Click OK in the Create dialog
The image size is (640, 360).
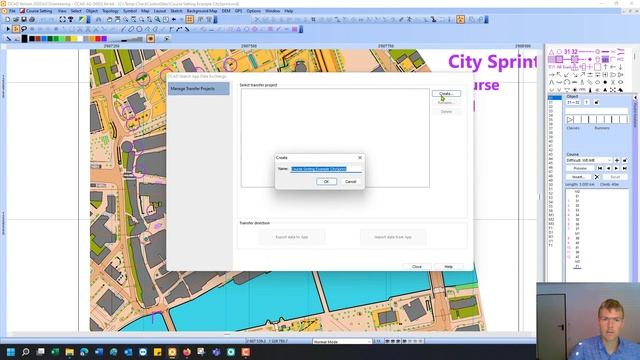pos(326,182)
